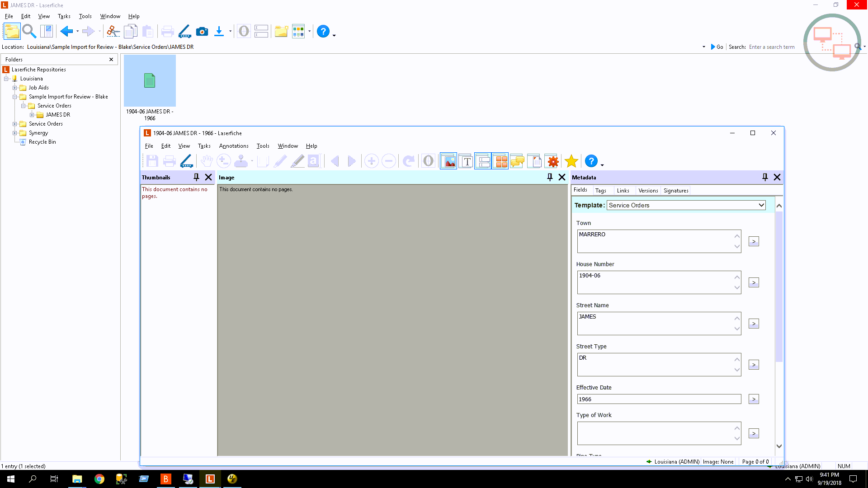Collapse the Sample Import for Review - Blake folder
Viewport: 868px width, 488px height.
coord(15,96)
